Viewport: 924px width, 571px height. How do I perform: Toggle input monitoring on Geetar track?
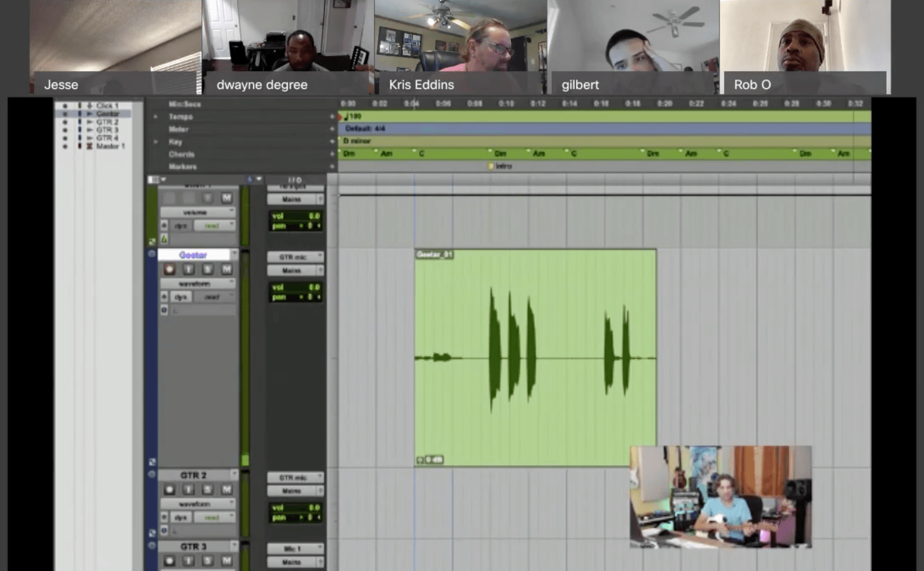tap(188, 269)
